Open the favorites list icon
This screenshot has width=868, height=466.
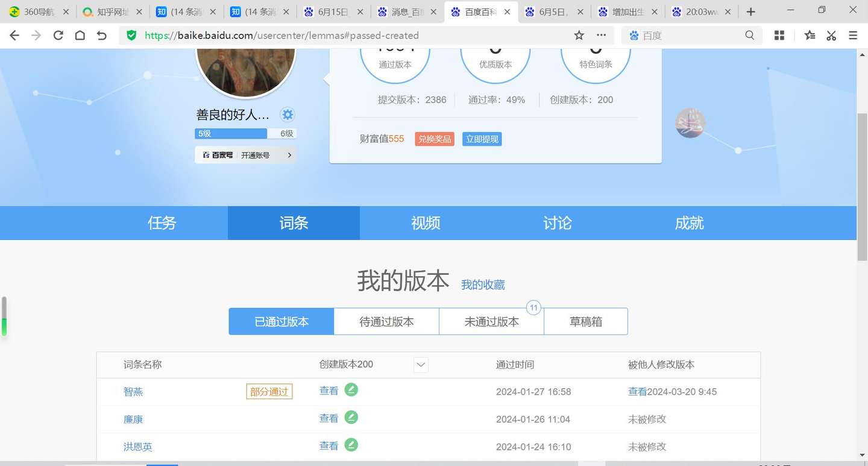click(810, 36)
